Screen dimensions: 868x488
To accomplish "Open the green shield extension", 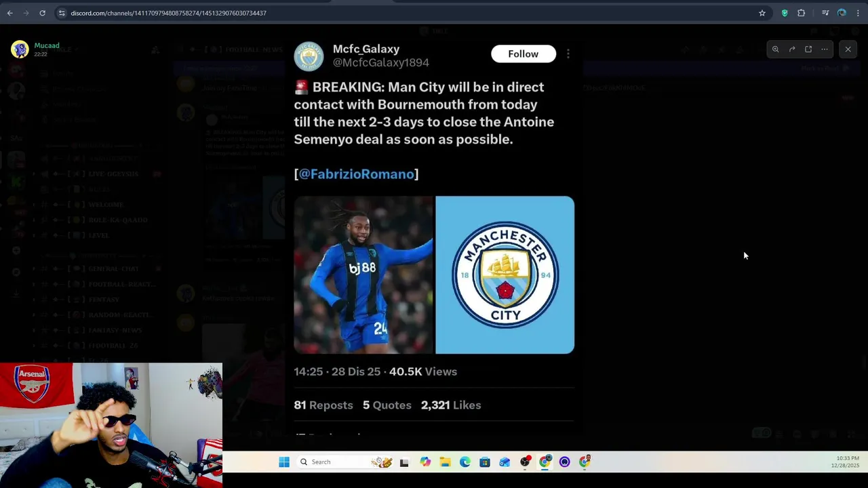I will (785, 13).
